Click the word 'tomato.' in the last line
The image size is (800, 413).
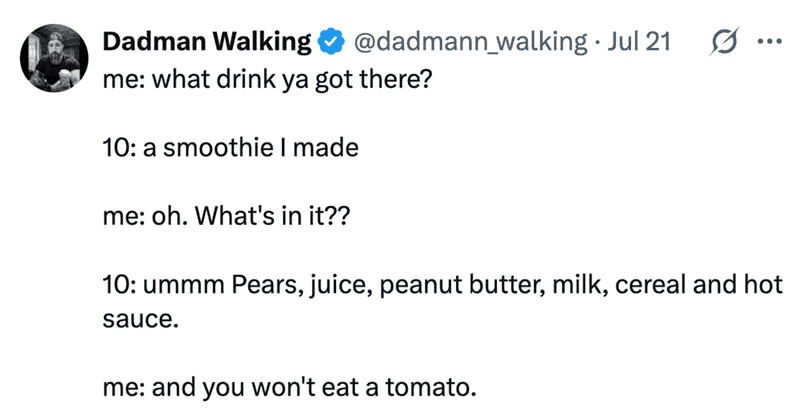click(x=431, y=387)
